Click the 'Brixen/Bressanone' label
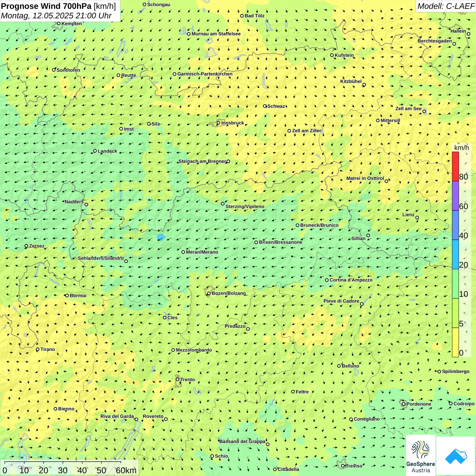 [x=281, y=242]
